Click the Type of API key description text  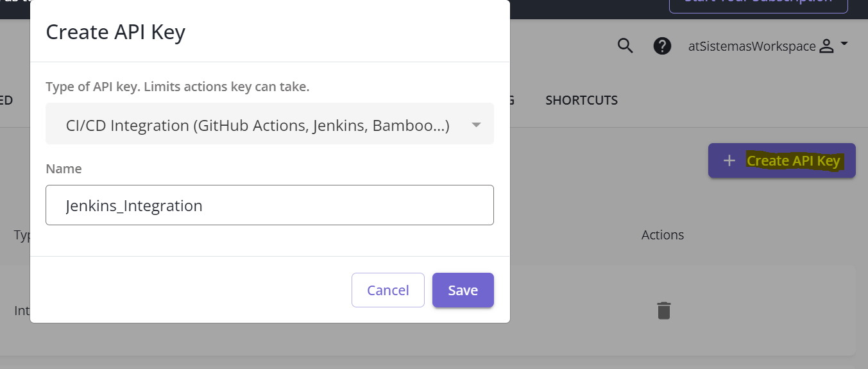(x=178, y=87)
